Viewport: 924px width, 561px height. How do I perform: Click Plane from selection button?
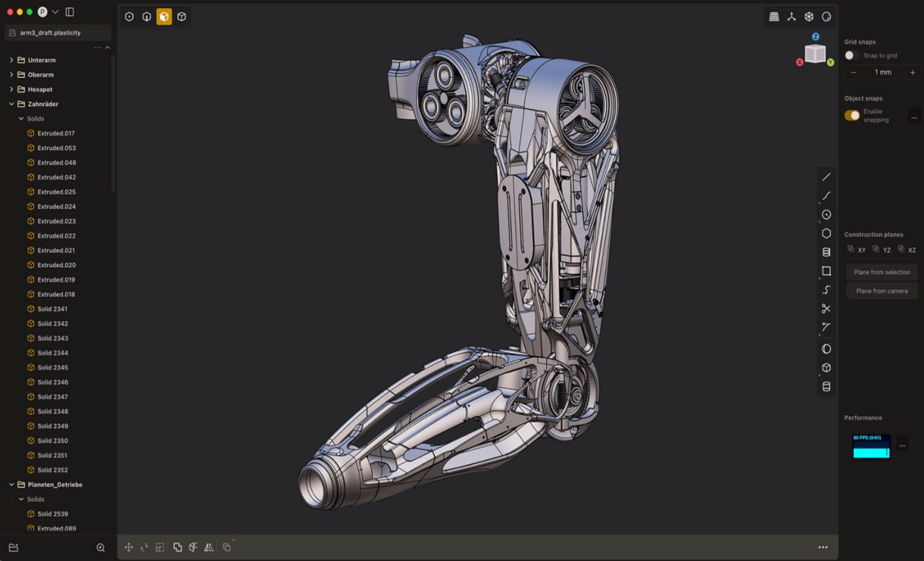[881, 272]
